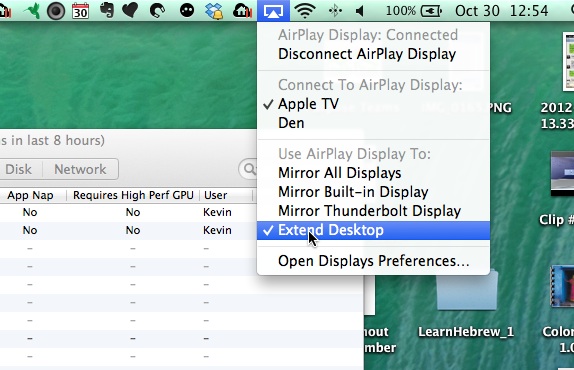Switch to the Disk tab
Image resolution: width=574 pixels, height=370 pixels.
click(x=18, y=169)
